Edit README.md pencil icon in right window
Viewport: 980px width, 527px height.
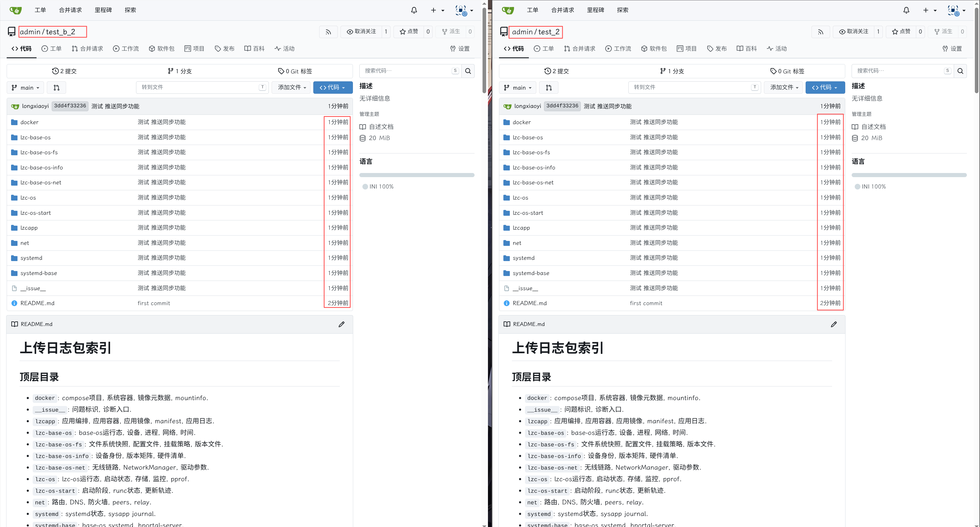(x=834, y=324)
